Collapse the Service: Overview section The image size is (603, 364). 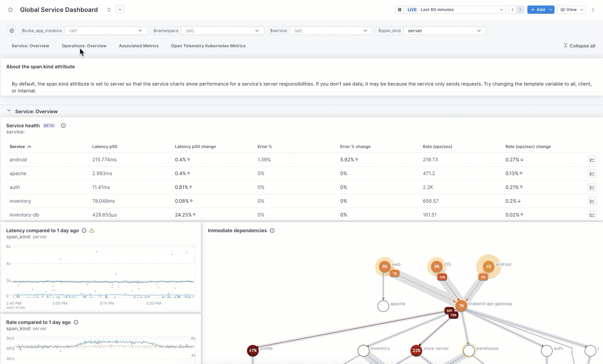[x=9, y=111]
